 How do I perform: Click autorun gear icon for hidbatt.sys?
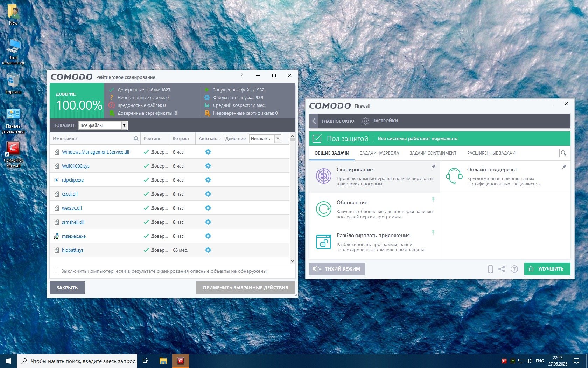[208, 250]
